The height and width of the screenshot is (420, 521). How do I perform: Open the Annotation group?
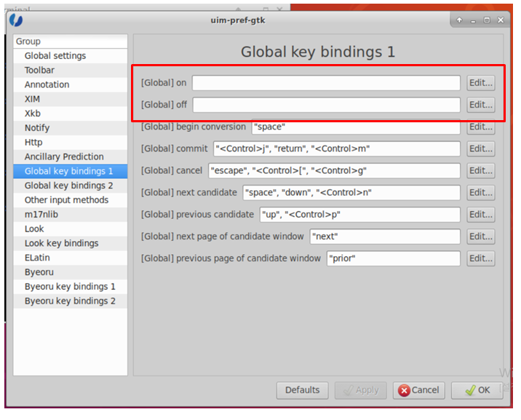click(x=70, y=84)
